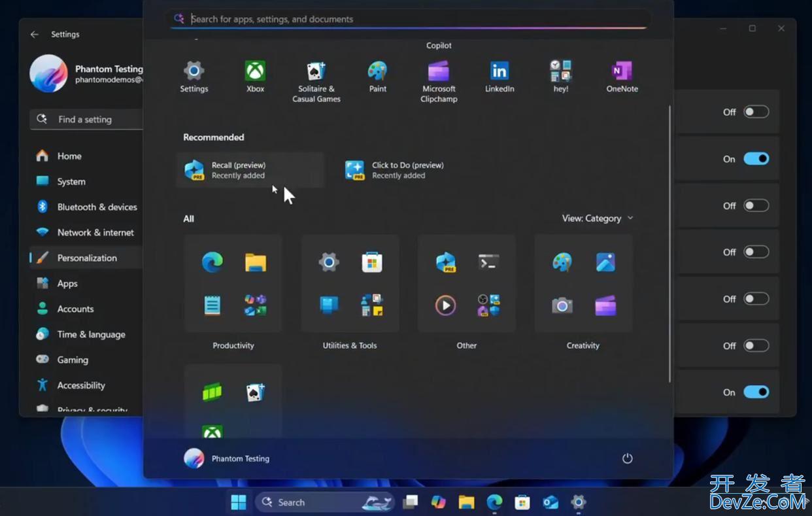Open Click to Do (preview) recommendation

(411, 170)
